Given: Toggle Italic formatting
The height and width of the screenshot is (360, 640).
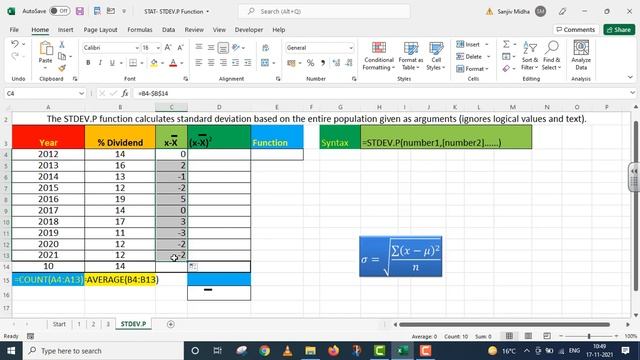Looking at the screenshot, I should tap(100, 63).
